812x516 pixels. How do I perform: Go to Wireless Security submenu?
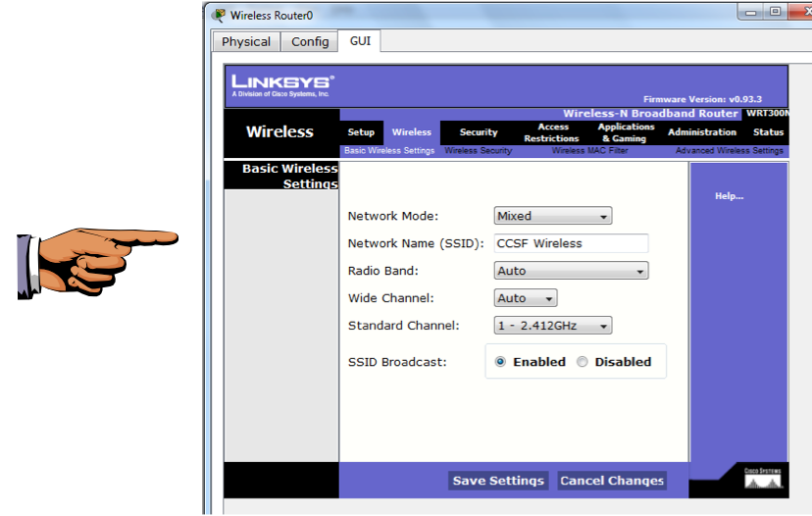[478, 151]
